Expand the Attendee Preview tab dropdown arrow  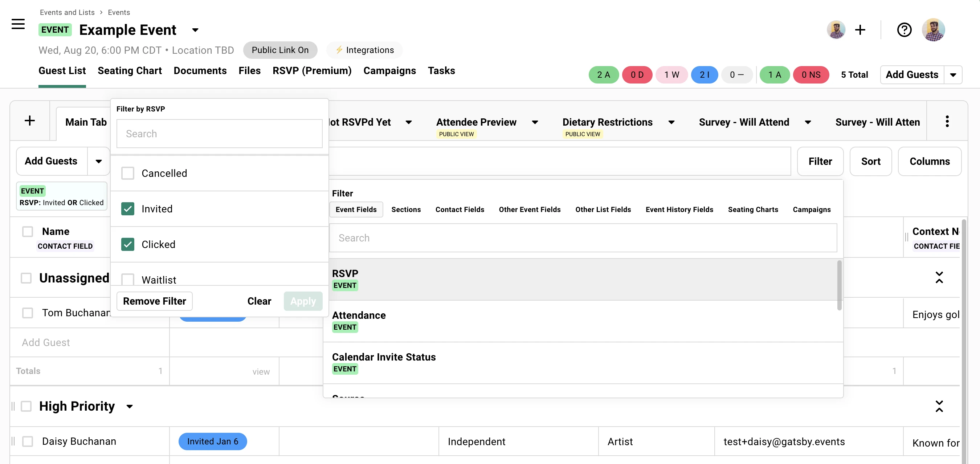[535, 122]
